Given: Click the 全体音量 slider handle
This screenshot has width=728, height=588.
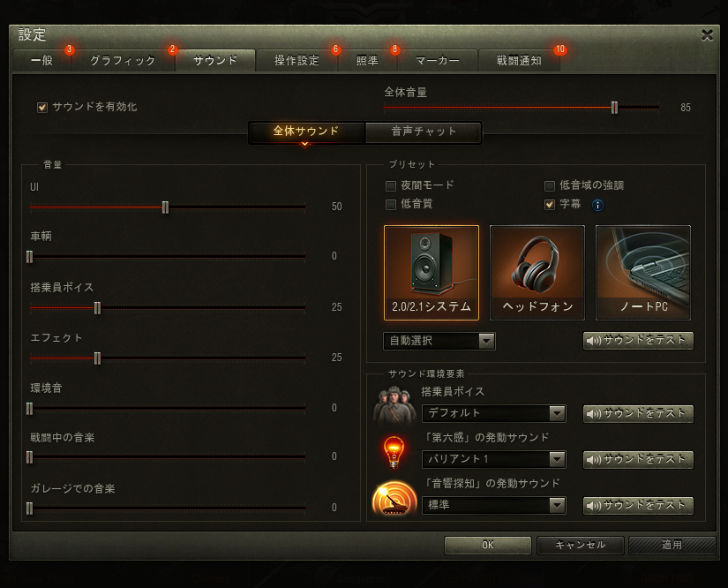Looking at the screenshot, I should click(x=614, y=108).
